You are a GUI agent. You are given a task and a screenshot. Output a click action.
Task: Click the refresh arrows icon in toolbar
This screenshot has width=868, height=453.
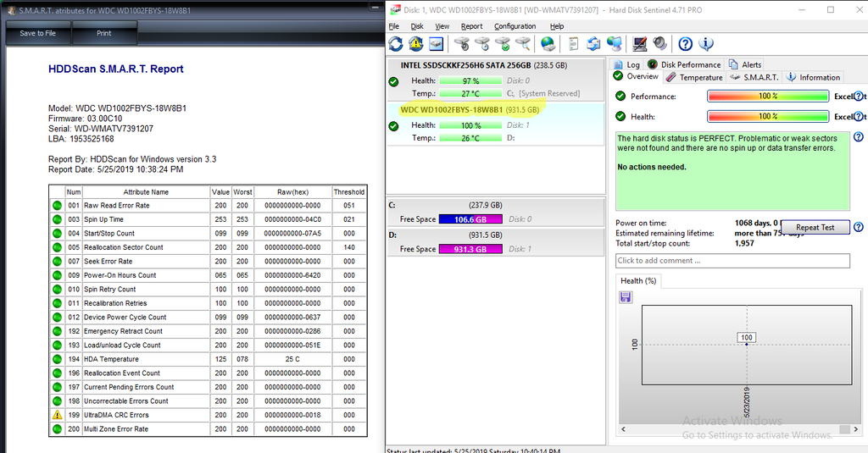tap(396, 44)
